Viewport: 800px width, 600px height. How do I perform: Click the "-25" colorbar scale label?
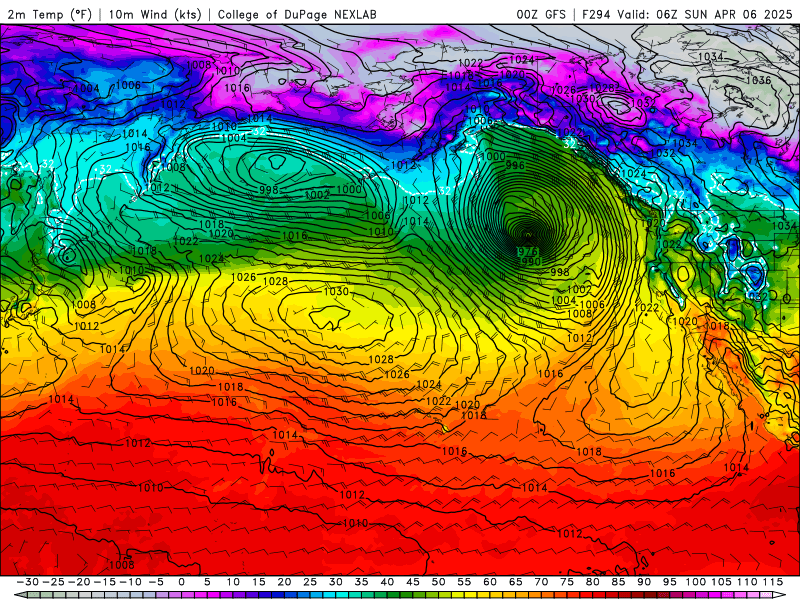click(x=54, y=582)
